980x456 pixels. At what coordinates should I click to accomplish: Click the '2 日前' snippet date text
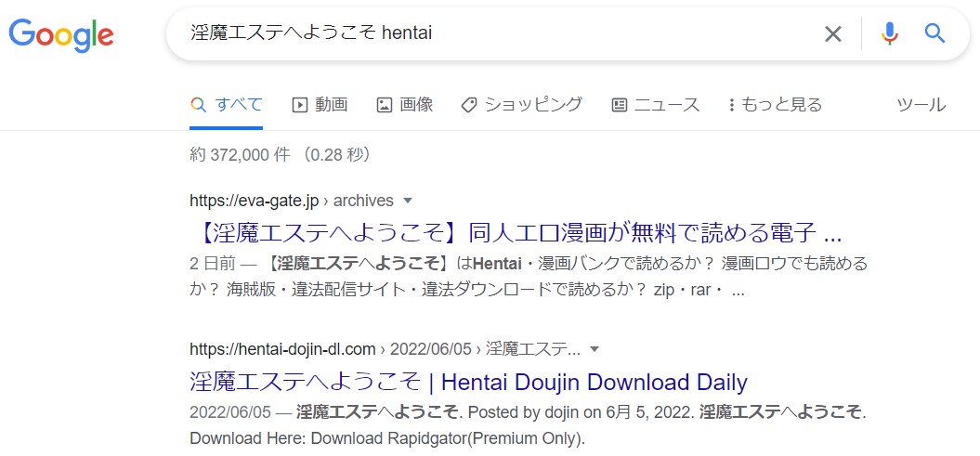click(213, 264)
